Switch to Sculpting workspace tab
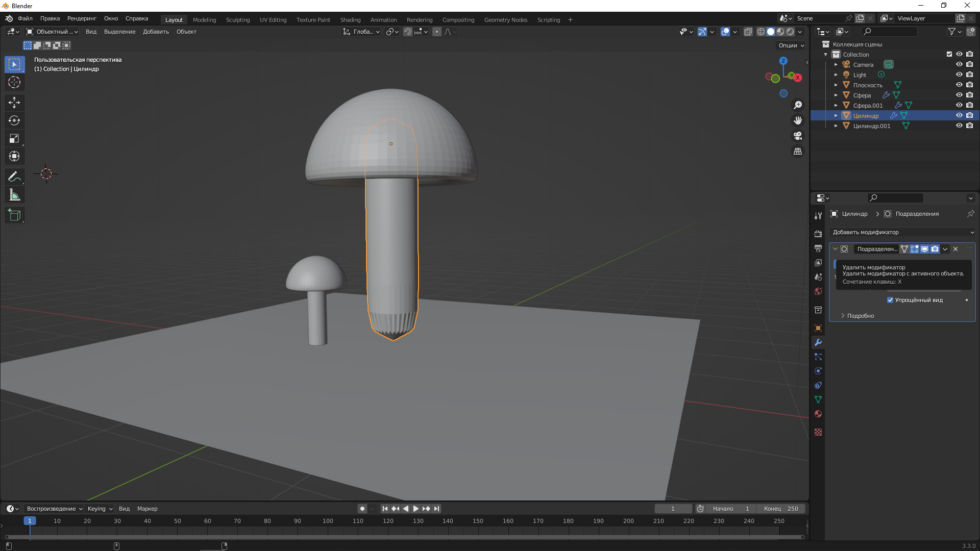Screen dimensions: 980x551 [x=238, y=20]
